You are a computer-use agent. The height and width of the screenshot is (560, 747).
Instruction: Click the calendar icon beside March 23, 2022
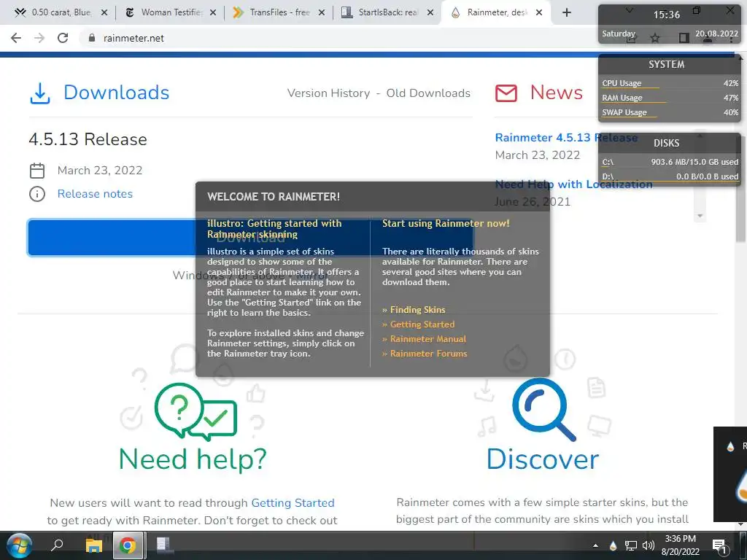(x=37, y=171)
